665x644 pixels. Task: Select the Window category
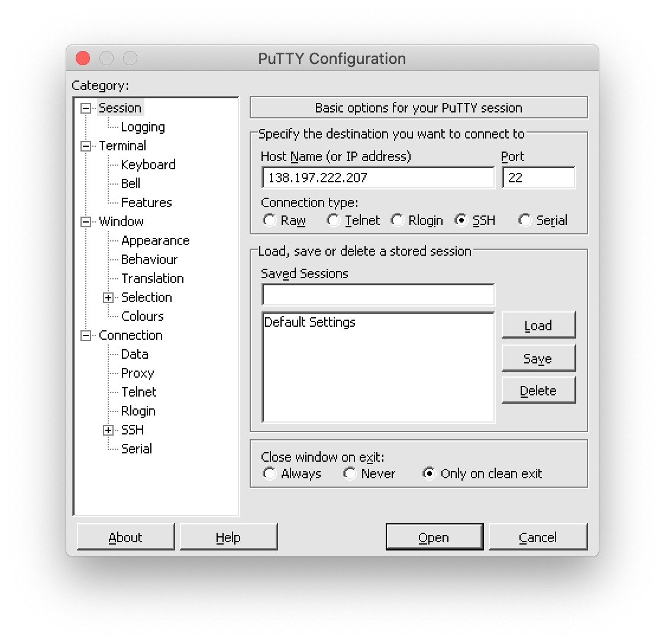[x=121, y=221]
